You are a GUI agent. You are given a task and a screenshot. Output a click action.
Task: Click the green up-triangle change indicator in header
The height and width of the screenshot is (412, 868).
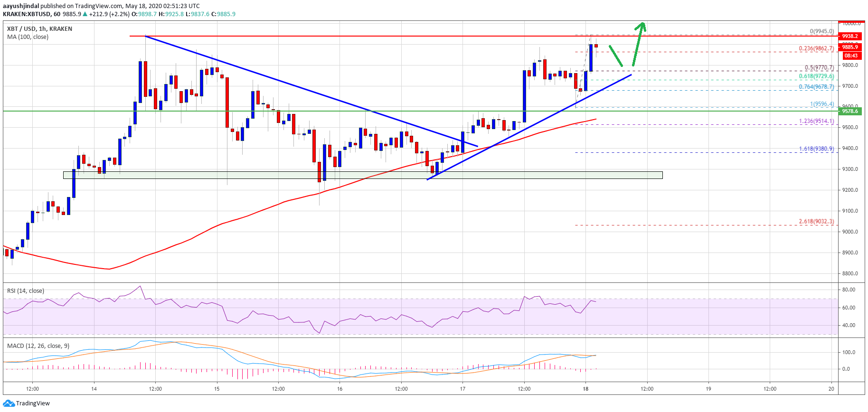[85, 14]
